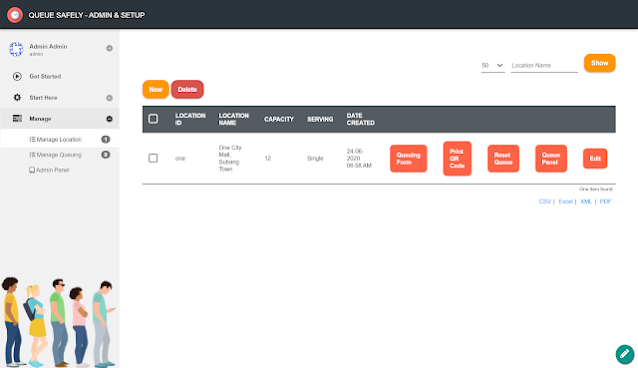Click the Print QR Code button
The width and height of the screenshot is (638, 368).
click(x=457, y=158)
